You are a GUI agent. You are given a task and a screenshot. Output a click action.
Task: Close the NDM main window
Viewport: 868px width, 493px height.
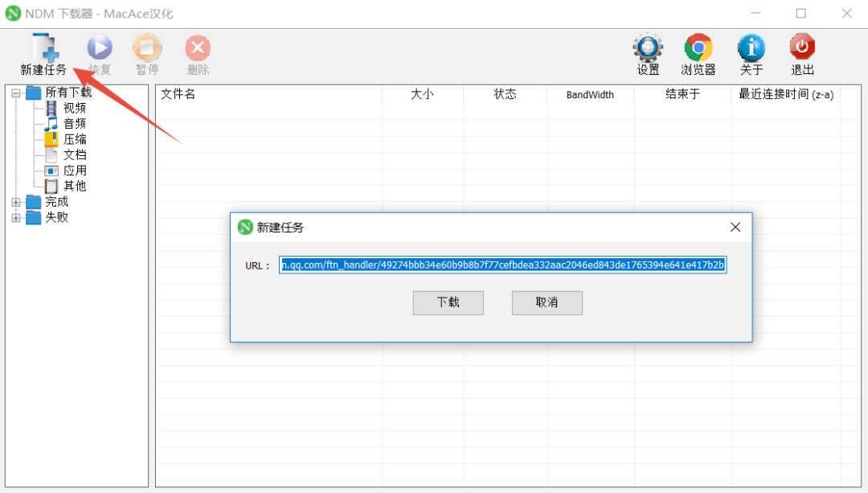pos(847,14)
